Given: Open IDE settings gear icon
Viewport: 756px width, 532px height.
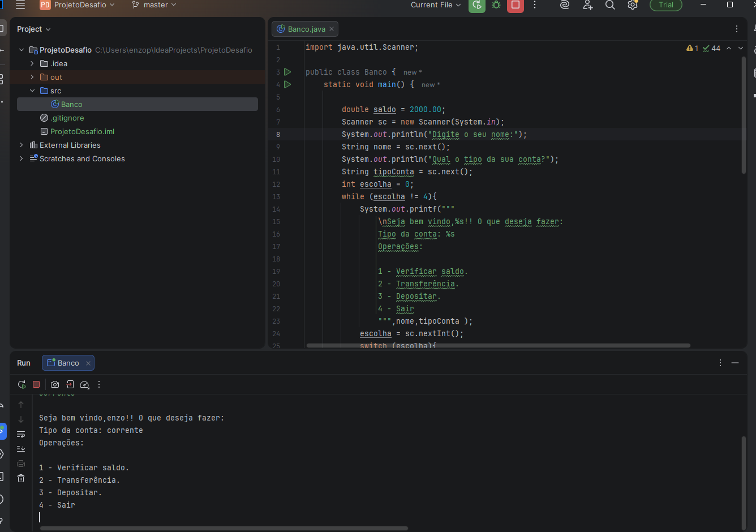Looking at the screenshot, I should (633, 5).
